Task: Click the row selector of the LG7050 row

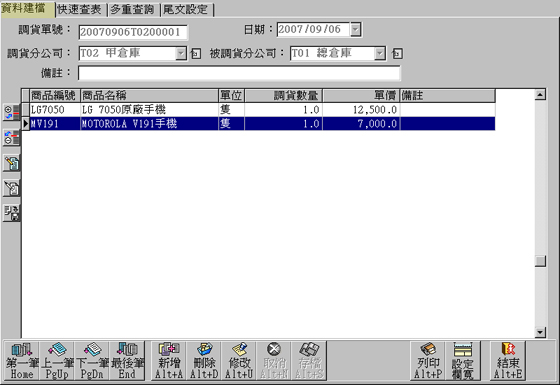Action: click(26, 110)
